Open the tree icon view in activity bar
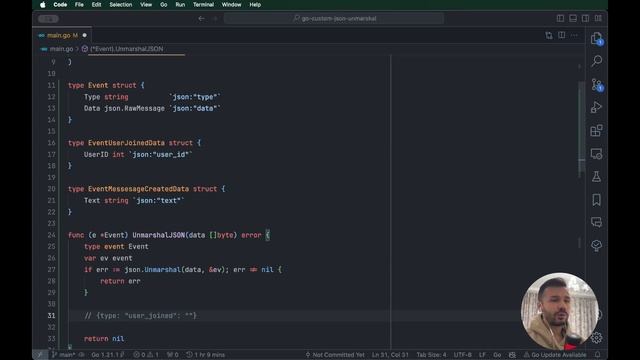Screen dimensions: 640x360 [596, 246]
